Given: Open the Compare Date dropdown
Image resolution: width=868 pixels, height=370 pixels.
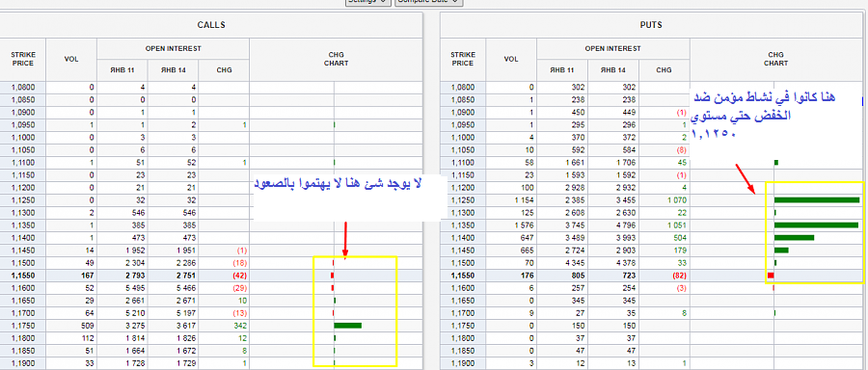Looking at the screenshot, I should (x=428, y=2).
